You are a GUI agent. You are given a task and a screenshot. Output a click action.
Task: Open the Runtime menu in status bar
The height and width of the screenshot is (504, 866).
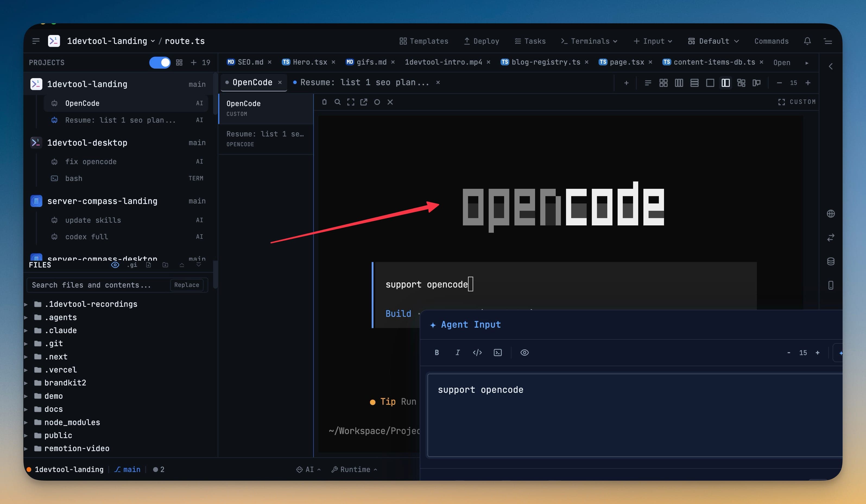pyautogui.click(x=354, y=469)
